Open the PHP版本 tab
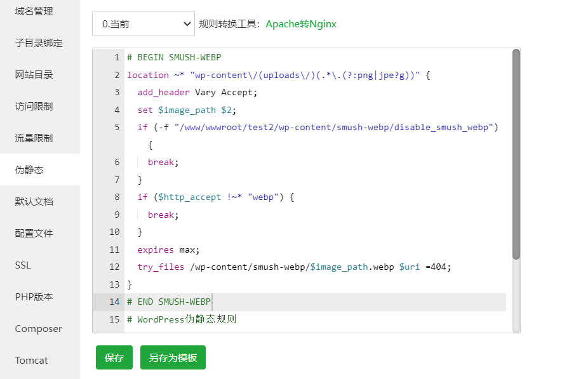 [x=34, y=297]
